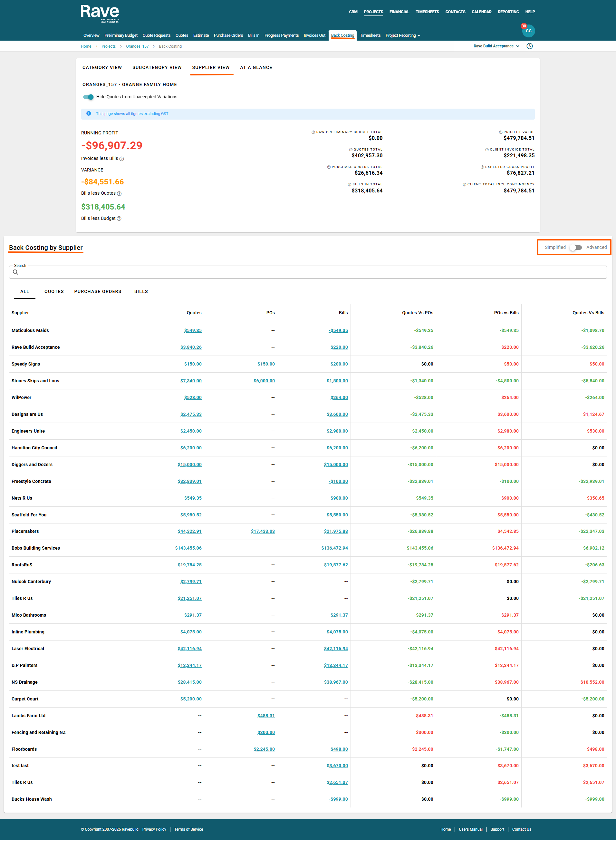The width and height of the screenshot is (616, 841).
Task: Open the Timesheets project tab
Action: tap(370, 35)
